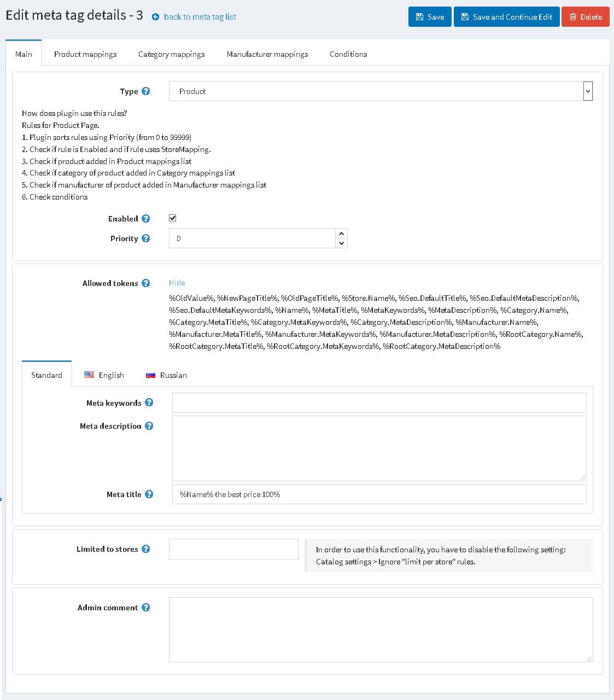Image resolution: width=614 pixels, height=700 pixels.
Task: Click the help icon next to Type
Action: point(146,91)
